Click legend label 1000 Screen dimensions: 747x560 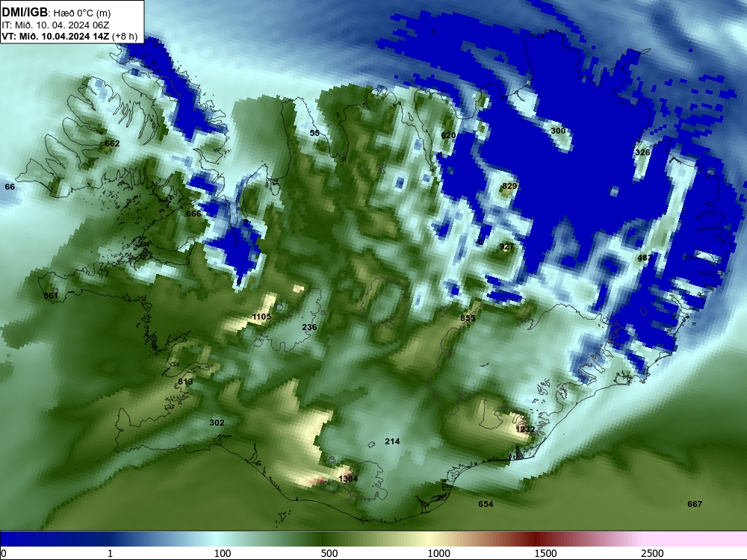click(438, 553)
